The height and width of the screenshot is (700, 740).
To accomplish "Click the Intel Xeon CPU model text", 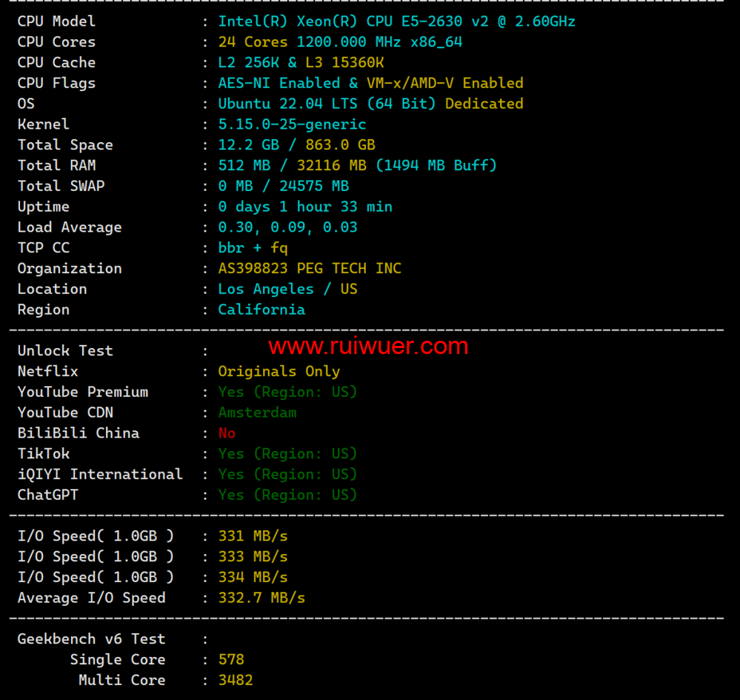I will 396,21.
